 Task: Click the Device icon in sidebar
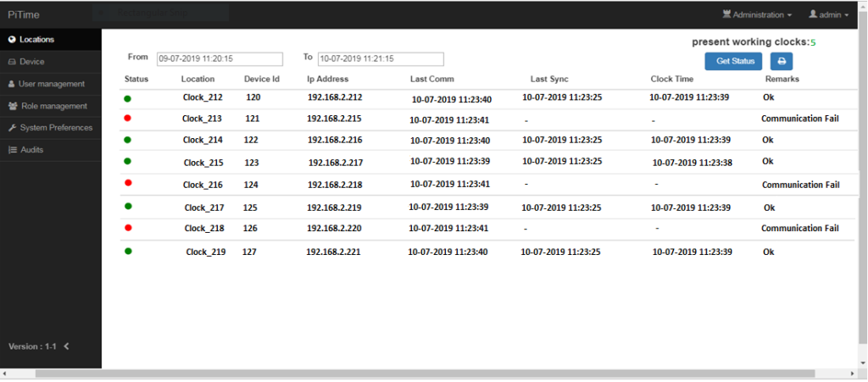[12, 62]
